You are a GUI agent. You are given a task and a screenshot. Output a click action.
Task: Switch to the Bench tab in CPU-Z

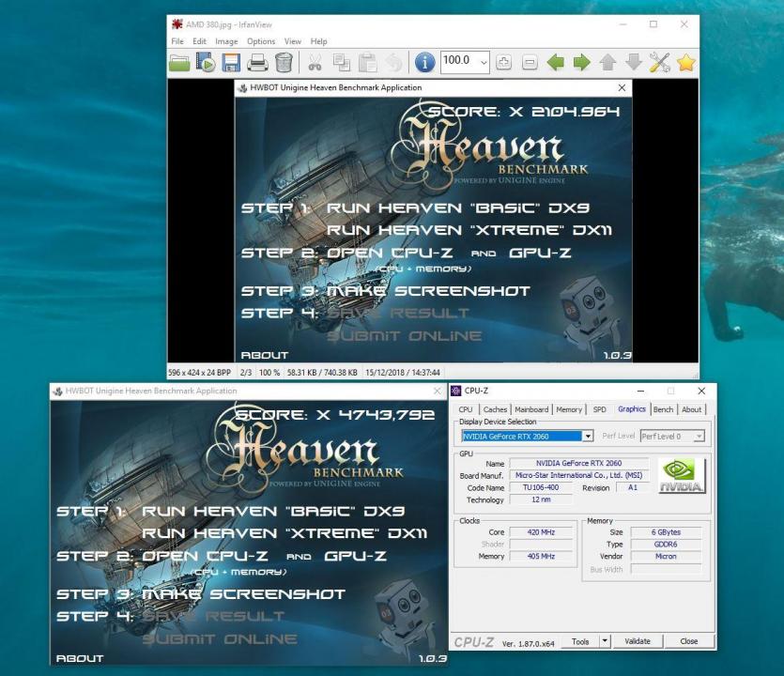coord(663,409)
